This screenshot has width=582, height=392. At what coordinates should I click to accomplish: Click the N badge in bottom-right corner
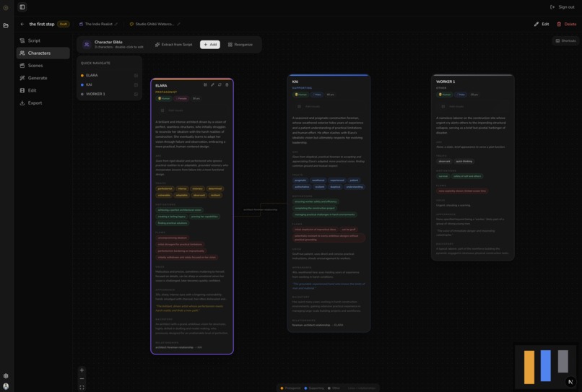(x=571, y=382)
